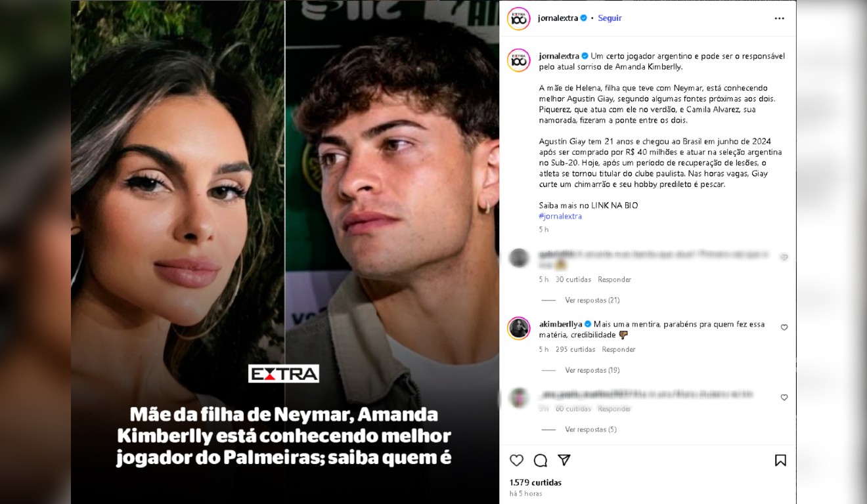867x504 pixels.
Task: Open jornalextra profile picture in header
Action: tap(519, 18)
